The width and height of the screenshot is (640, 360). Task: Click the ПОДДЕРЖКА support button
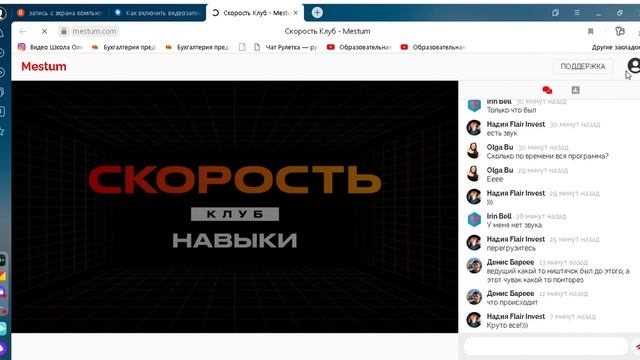pyautogui.click(x=583, y=66)
